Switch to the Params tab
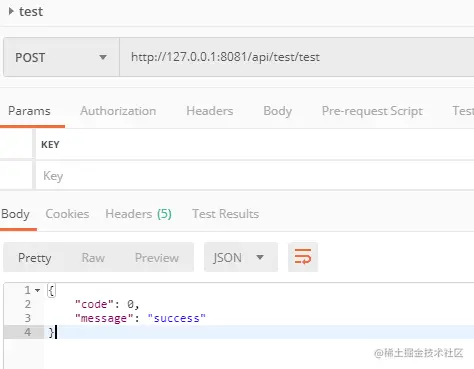 tap(29, 111)
